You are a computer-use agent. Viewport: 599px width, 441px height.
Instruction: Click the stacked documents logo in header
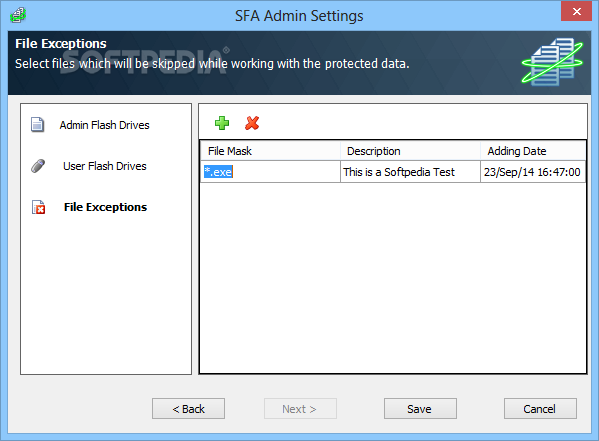(x=552, y=62)
